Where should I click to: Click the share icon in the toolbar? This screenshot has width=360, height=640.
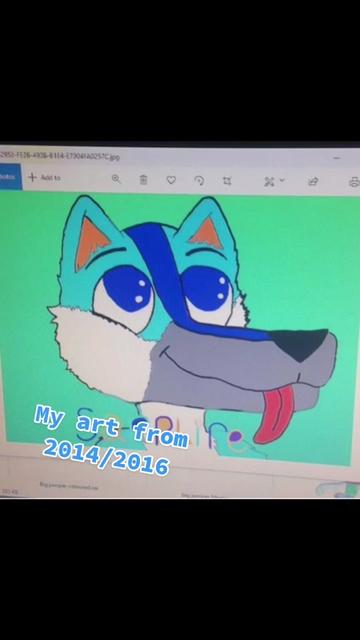313,182
